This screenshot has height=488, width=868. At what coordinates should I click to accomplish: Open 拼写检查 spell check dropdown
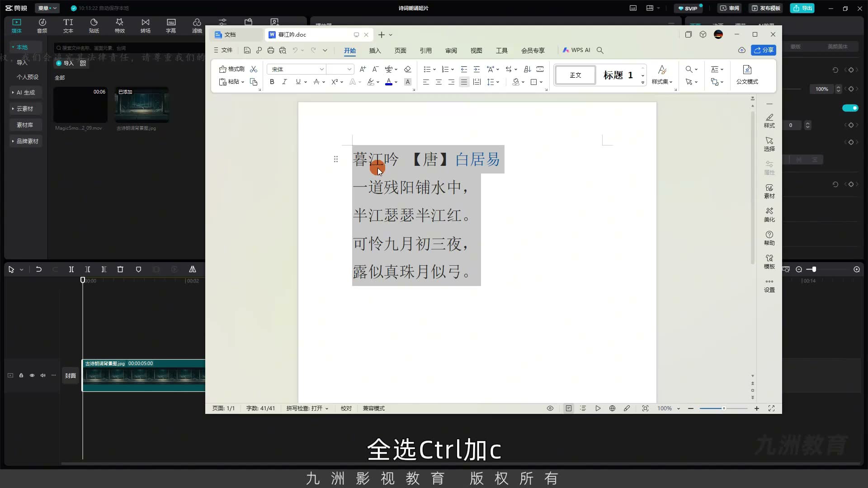pos(307,408)
